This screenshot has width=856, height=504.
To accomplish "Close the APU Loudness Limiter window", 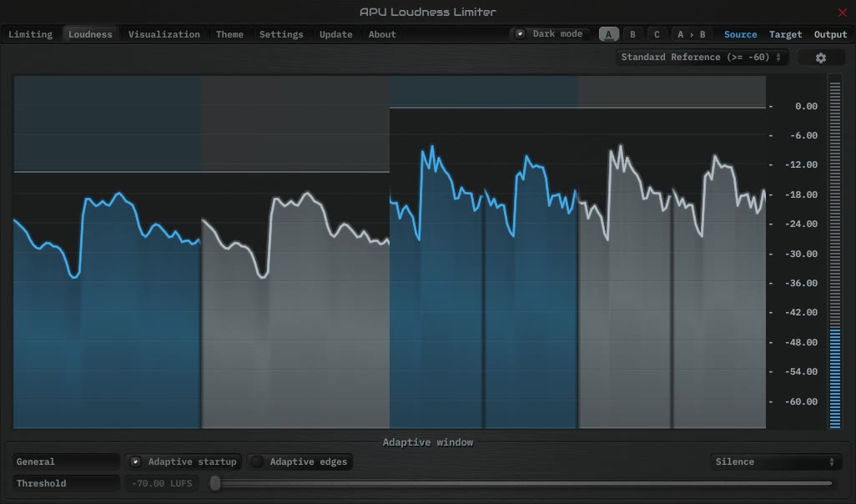I will click(843, 12).
